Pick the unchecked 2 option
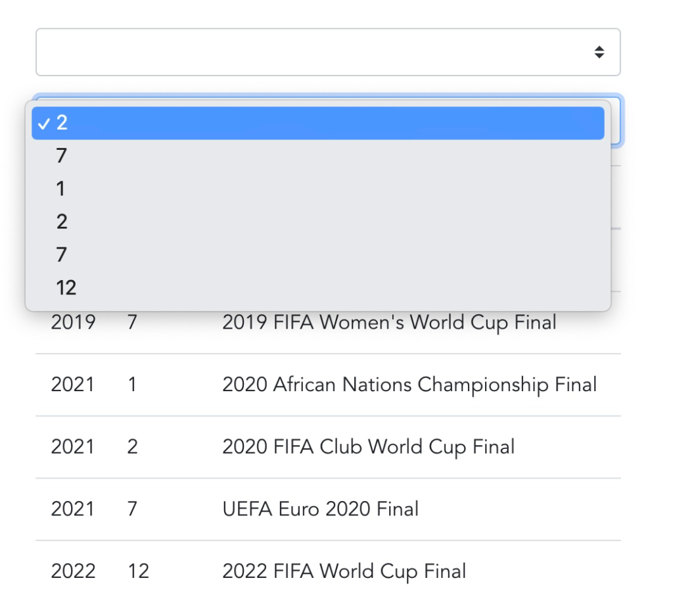673x616 pixels. click(317, 222)
